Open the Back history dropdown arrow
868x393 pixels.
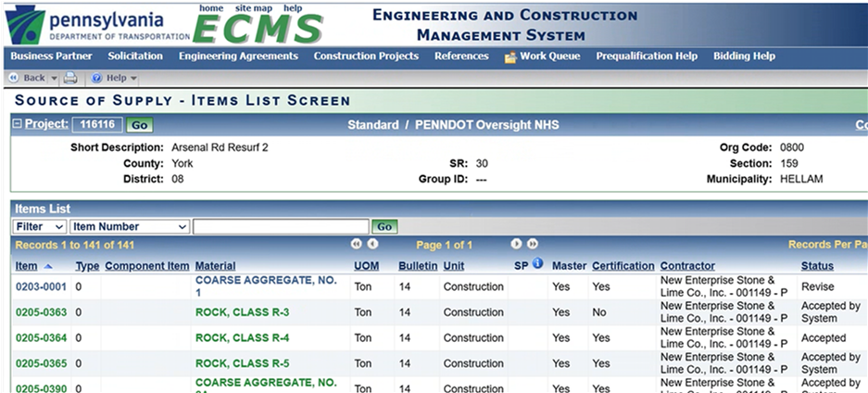click(x=54, y=79)
